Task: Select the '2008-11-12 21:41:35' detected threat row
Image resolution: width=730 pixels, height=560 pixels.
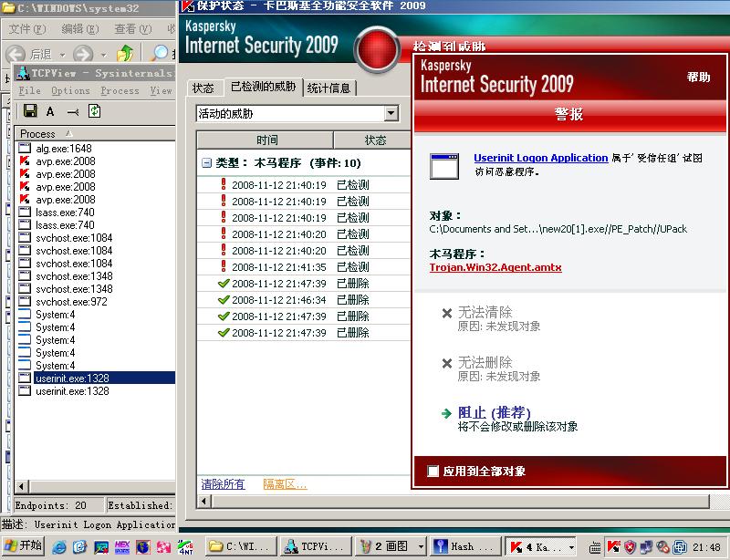Action: [x=304, y=266]
